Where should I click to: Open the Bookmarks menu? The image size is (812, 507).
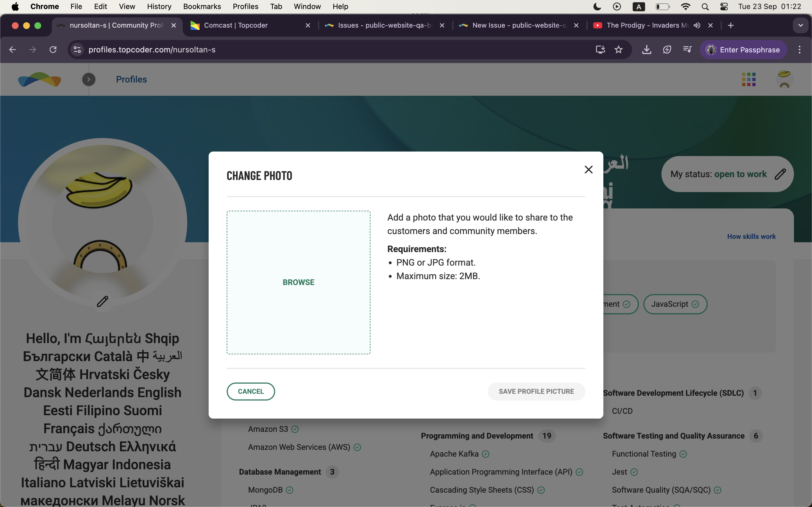(x=202, y=6)
